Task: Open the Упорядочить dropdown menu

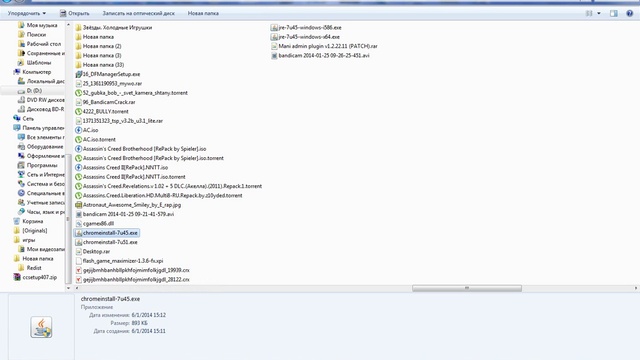Action: 27,13
